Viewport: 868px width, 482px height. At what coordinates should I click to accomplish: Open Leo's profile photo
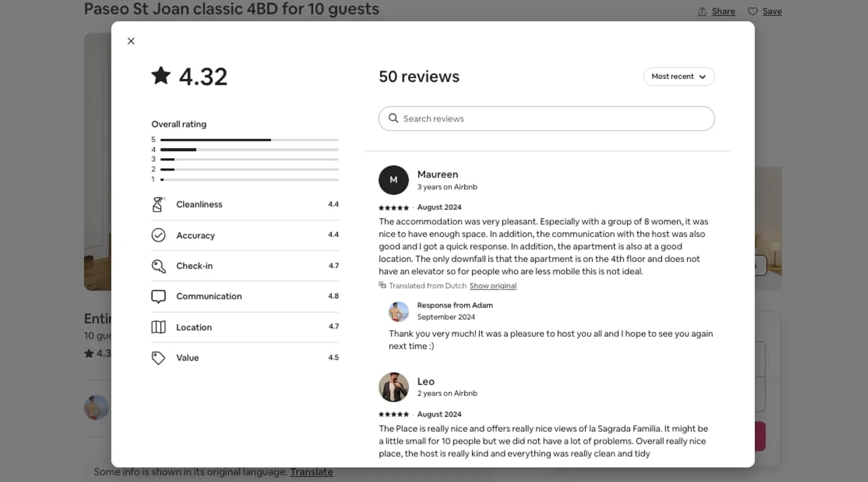tap(393, 387)
